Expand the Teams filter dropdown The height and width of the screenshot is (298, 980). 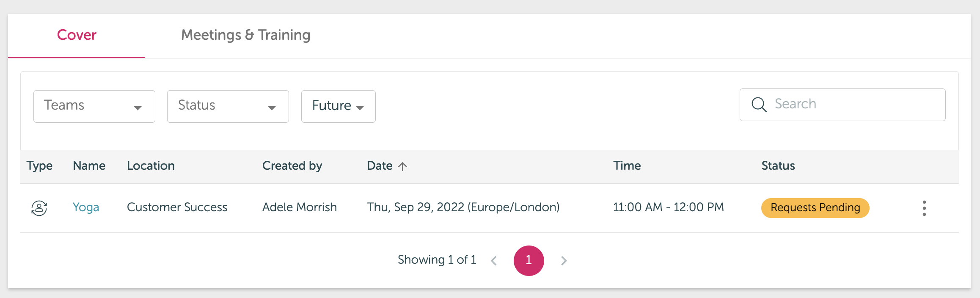coord(94,106)
